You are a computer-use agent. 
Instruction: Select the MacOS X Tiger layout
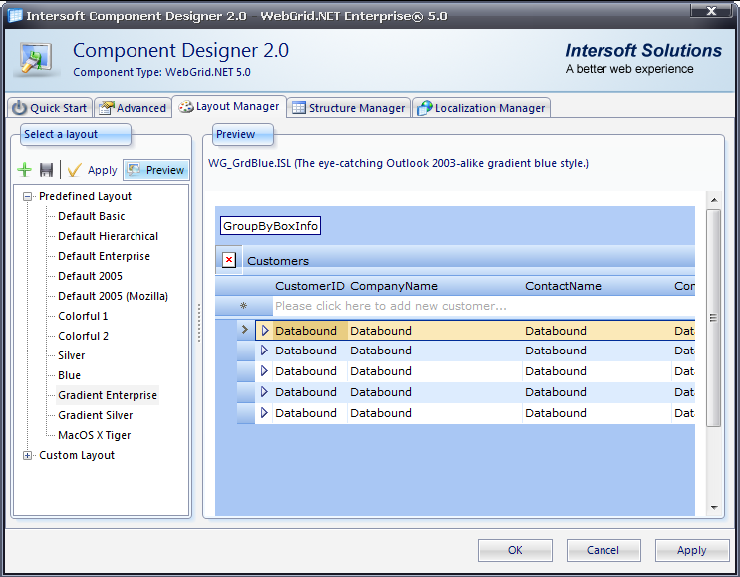coord(94,435)
